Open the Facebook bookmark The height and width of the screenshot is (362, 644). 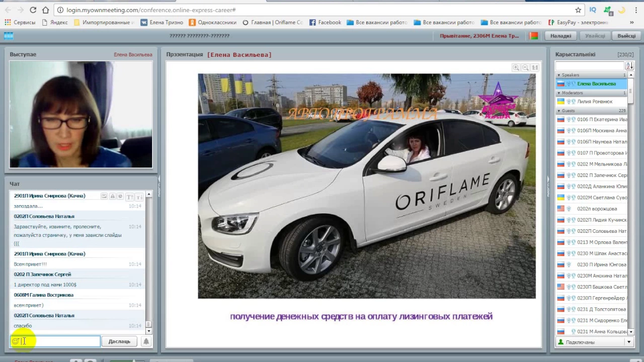point(325,23)
